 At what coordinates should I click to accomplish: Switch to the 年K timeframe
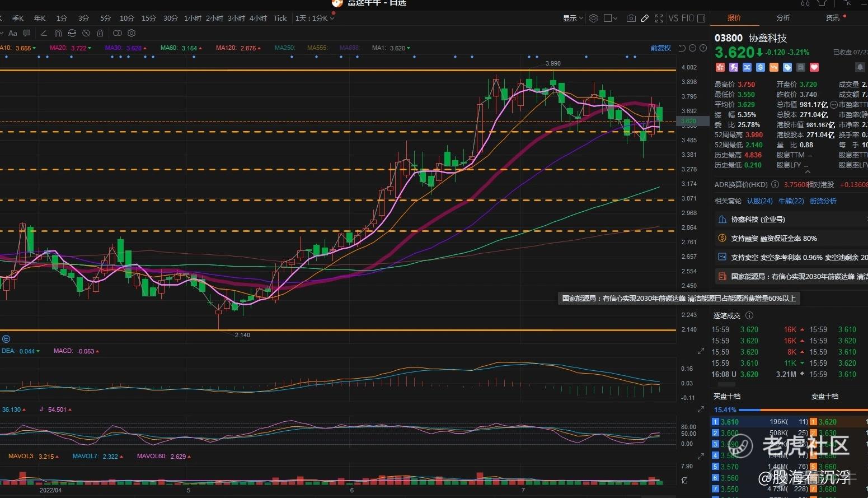(40, 18)
